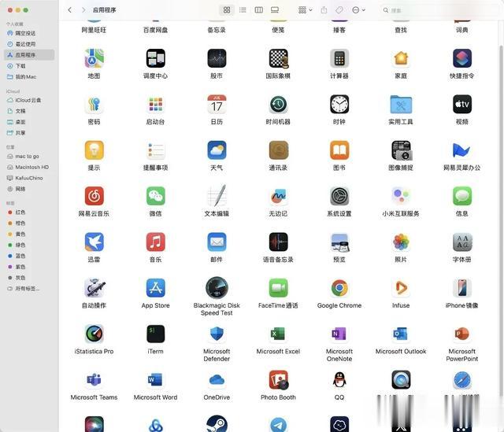Launch QQ application icon
This screenshot has height=432, width=504.
339,379
